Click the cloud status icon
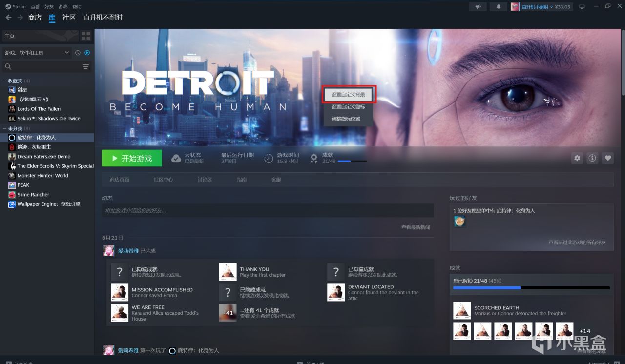The image size is (625, 364). point(176,158)
